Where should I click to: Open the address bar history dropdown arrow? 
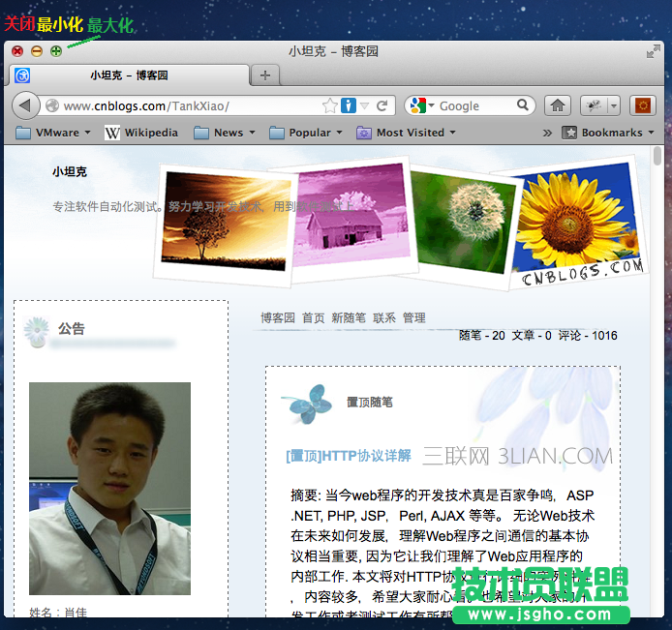(x=365, y=105)
